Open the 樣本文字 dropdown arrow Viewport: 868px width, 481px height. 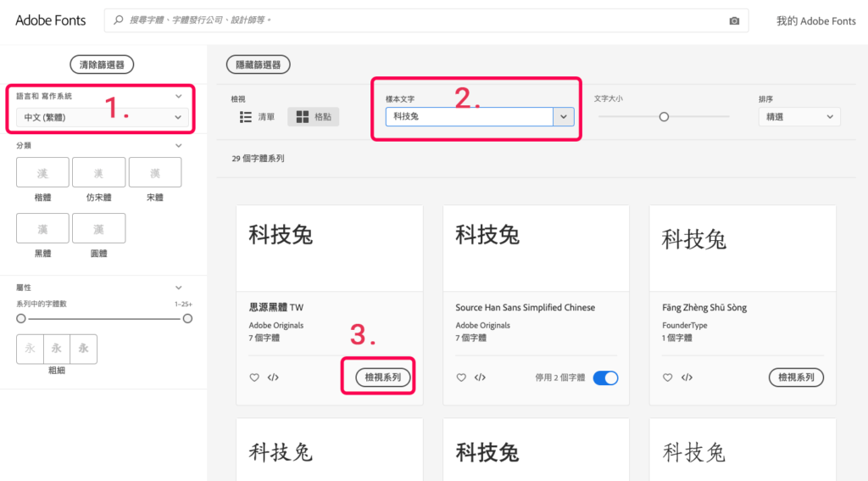point(564,117)
